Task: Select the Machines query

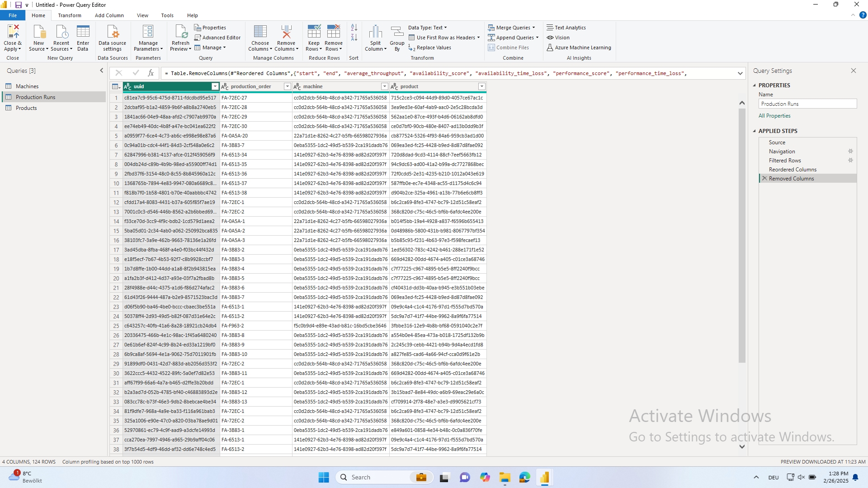Action: (54, 86)
